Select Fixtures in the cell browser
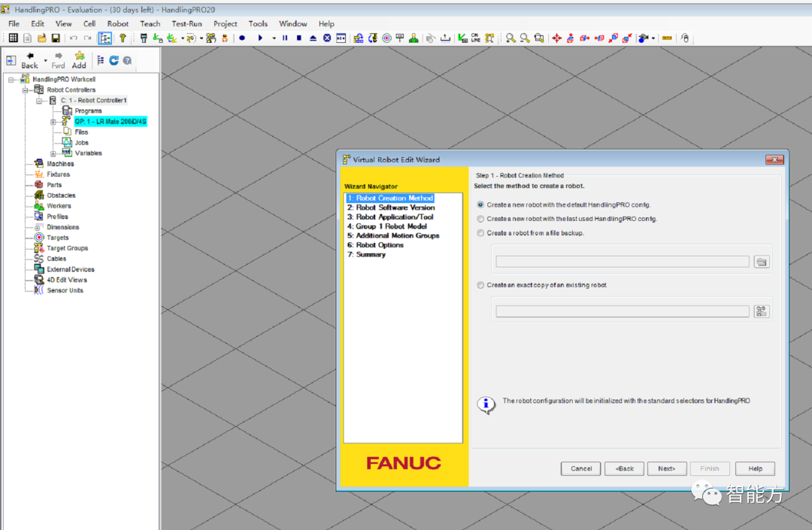 click(58, 174)
